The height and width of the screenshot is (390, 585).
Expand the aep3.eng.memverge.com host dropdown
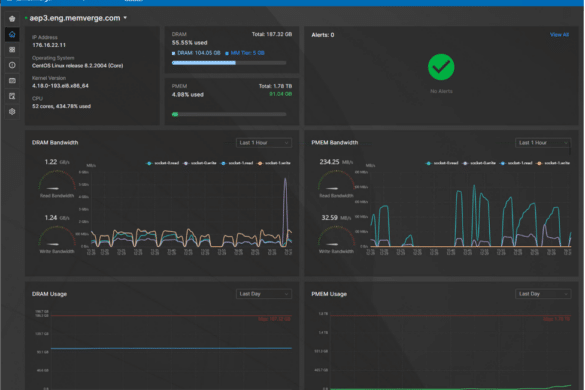(x=125, y=18)
